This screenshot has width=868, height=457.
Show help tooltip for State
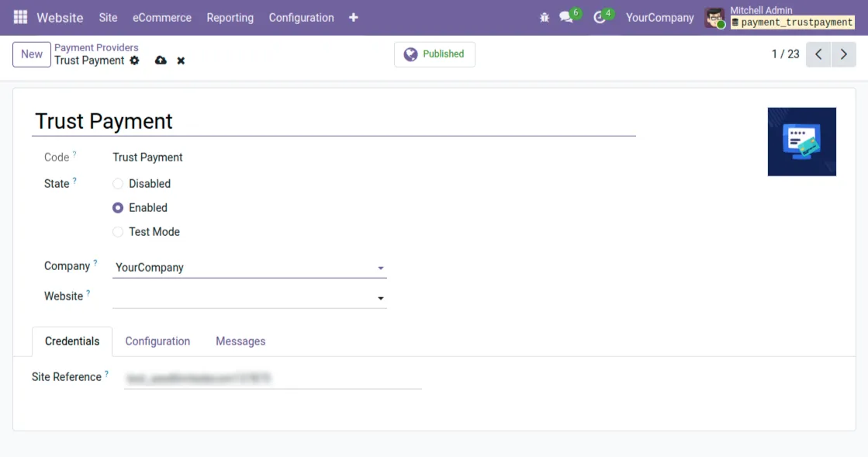coord(74,181)
